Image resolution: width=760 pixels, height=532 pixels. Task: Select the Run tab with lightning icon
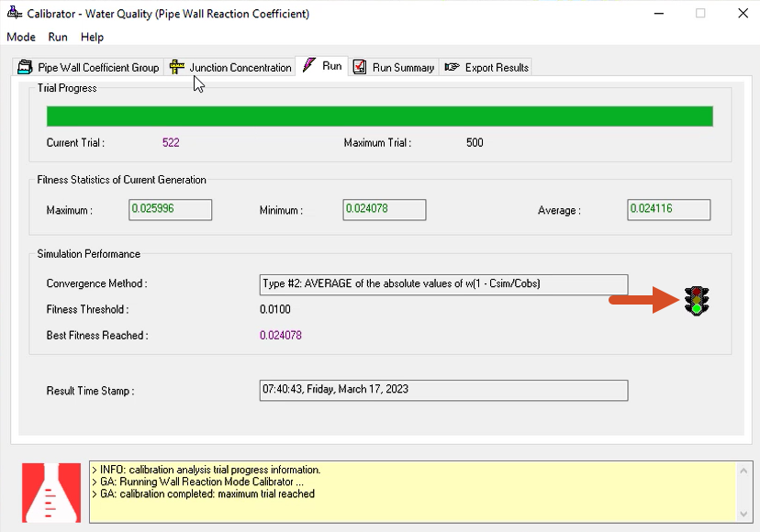coord(322,66)
